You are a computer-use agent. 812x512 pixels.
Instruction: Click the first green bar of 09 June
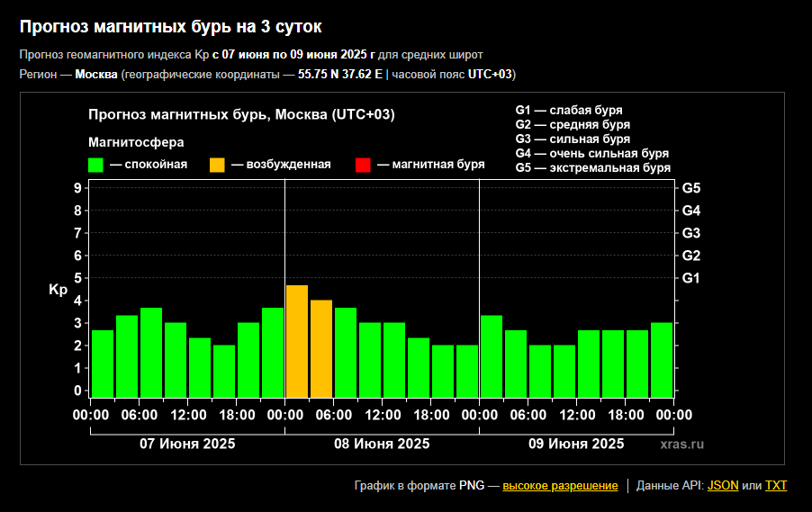tap(492, 355)
